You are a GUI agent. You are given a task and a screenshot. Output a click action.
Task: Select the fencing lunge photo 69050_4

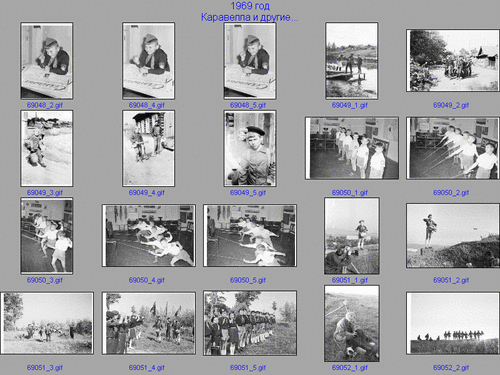coord(148,236)
